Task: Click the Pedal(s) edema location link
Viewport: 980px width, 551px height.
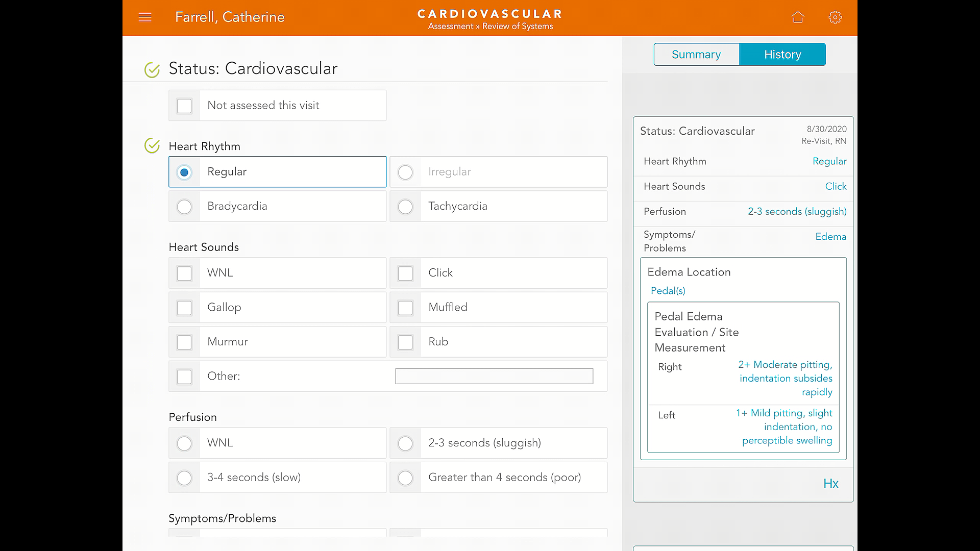Action: 668,291
